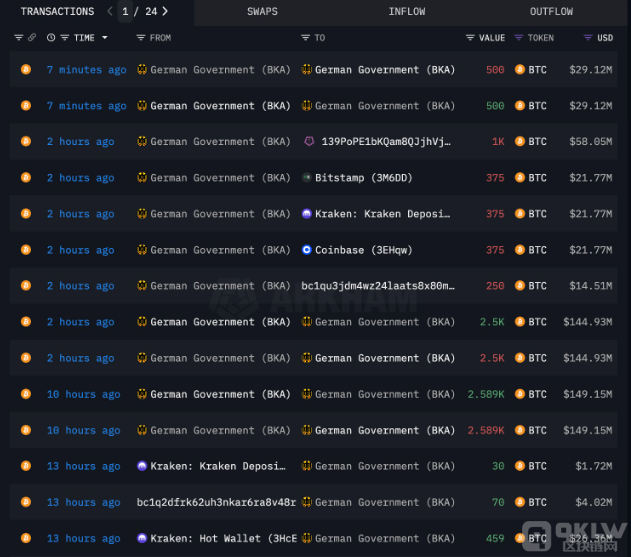Click BTC token icon in $4.02M row
This screenshot has width=631, height=557.
click(520, 502)
